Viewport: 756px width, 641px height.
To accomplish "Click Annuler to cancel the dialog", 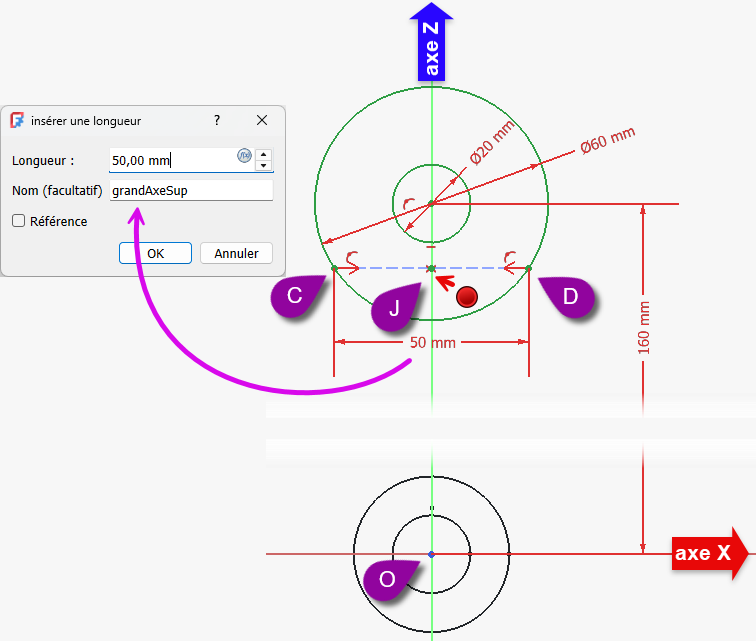I will coord(236,254).
